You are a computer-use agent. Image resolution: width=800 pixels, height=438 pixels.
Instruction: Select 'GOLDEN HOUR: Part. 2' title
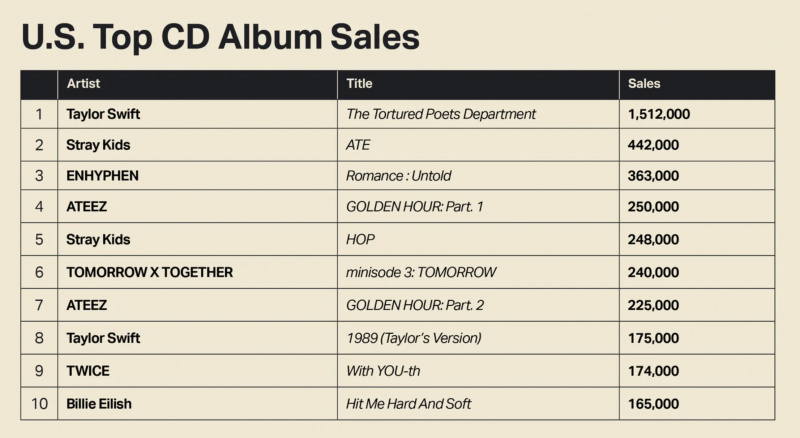tap(415, 305)
